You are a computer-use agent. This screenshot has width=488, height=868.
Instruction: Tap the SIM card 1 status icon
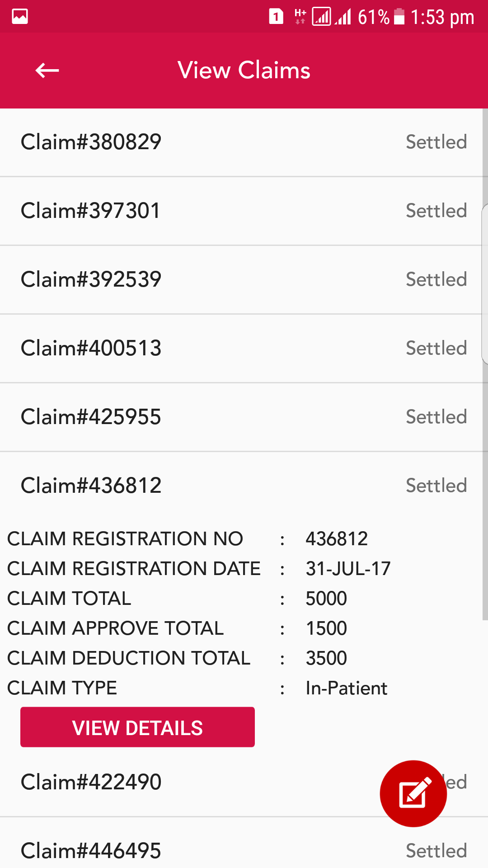tap(276, 17)
